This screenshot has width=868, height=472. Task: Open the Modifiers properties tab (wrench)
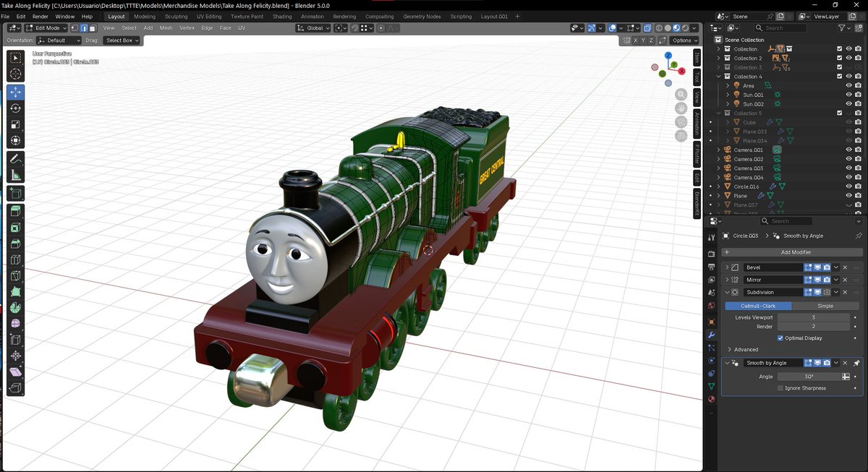pos(711,335)
